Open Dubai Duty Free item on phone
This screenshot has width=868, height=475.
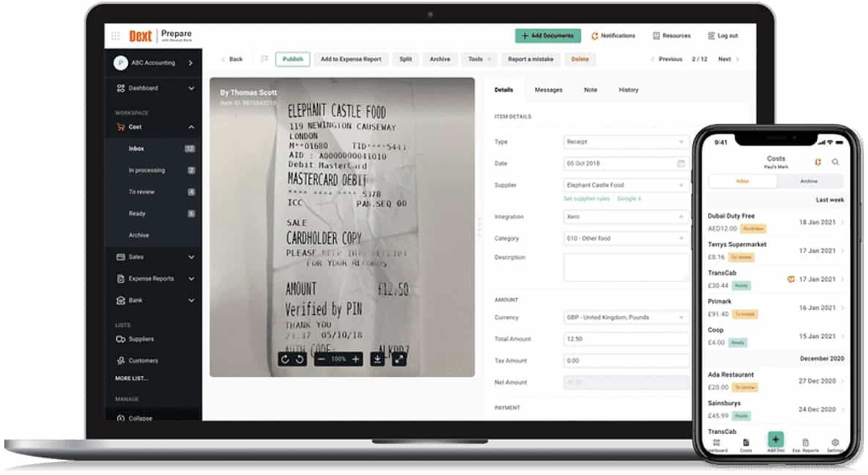click(776, 222)
